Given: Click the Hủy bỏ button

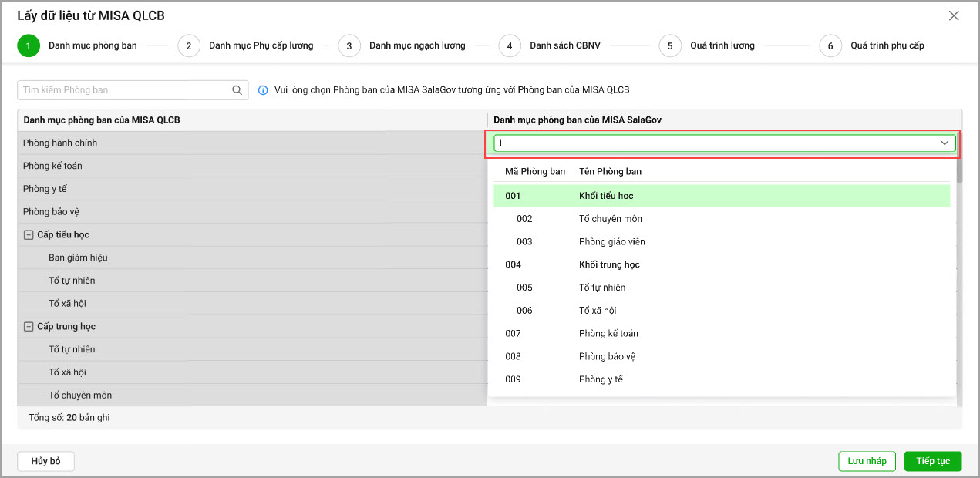Looking at the screenshot, I should coord(45,461).
